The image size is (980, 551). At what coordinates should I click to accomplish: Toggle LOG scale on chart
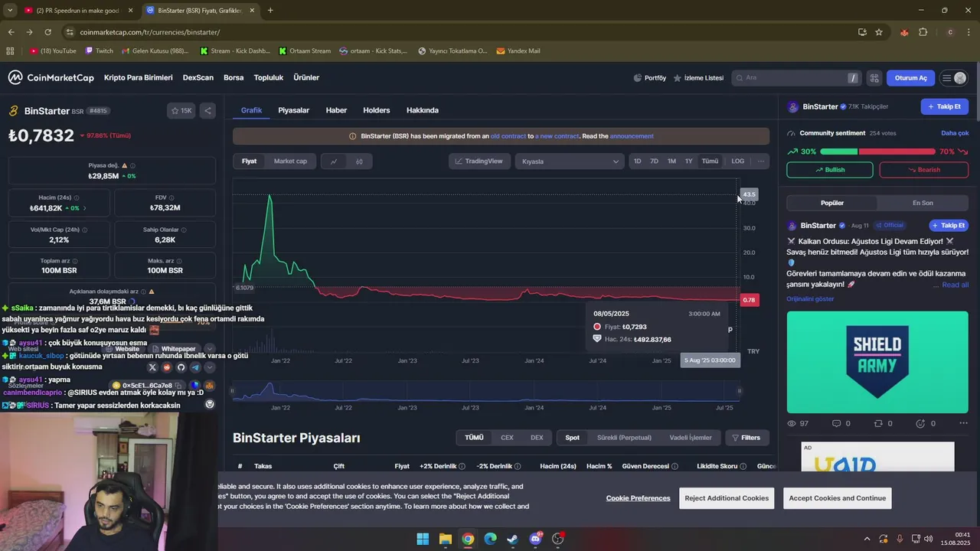point(737,161)
